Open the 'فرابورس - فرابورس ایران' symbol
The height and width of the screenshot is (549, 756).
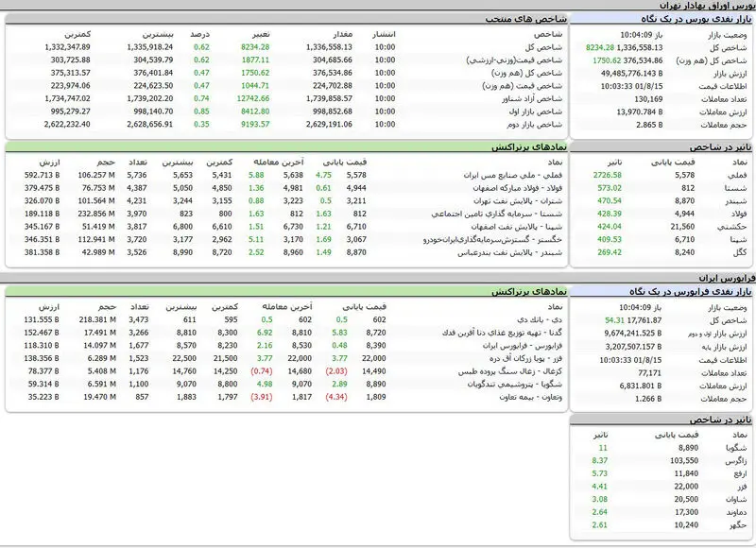523,346
